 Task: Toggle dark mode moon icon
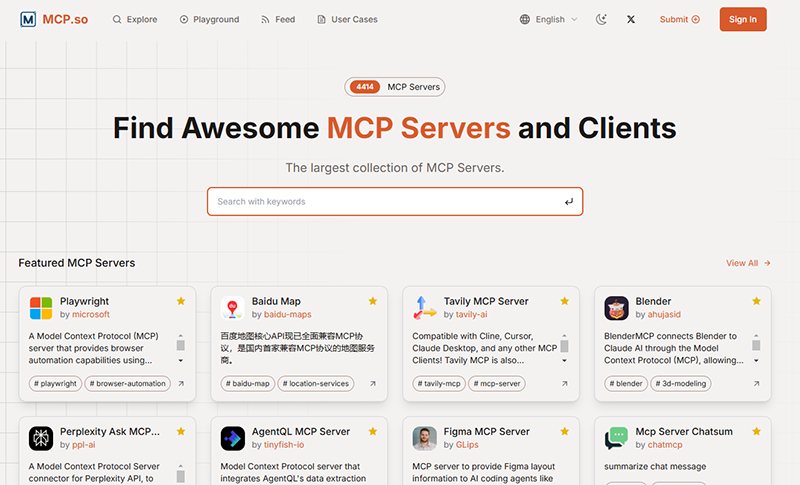tap(602, 19)
